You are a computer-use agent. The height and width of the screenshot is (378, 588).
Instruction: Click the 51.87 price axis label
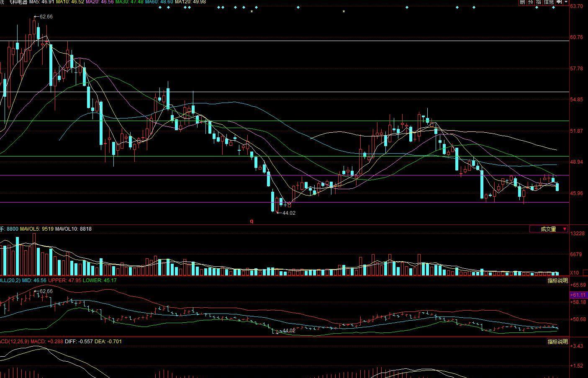577,131
